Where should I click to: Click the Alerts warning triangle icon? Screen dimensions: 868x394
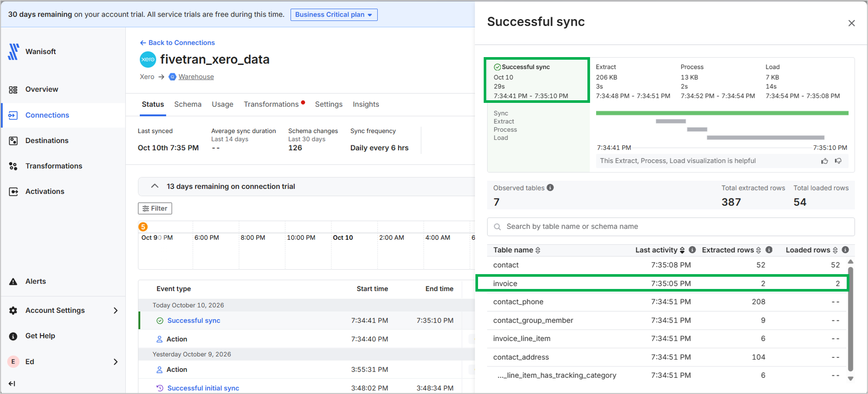(x=13, y=282)
